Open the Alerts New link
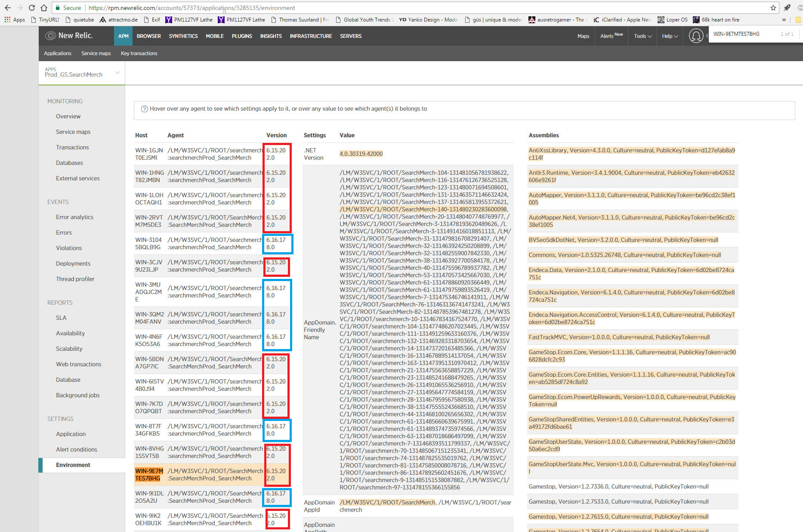The width and height of the screenshot is (803, 532). pyautogui.click(x=612, y=36)
